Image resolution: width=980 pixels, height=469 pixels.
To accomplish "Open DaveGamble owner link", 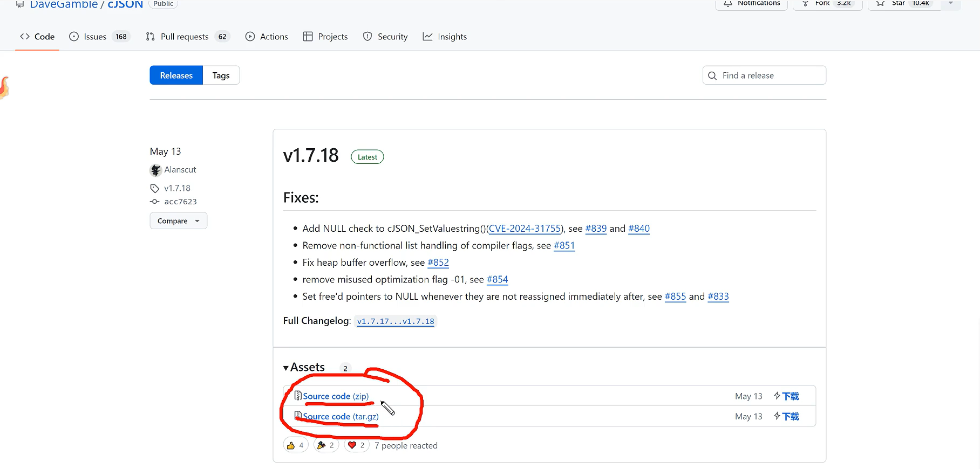I will point(64,4).
